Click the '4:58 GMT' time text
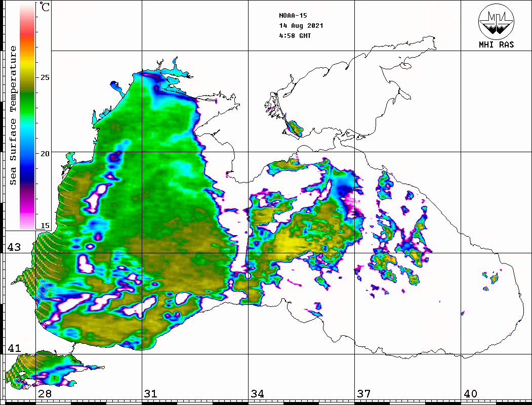532x405 pixels. (x=295, y=35)
